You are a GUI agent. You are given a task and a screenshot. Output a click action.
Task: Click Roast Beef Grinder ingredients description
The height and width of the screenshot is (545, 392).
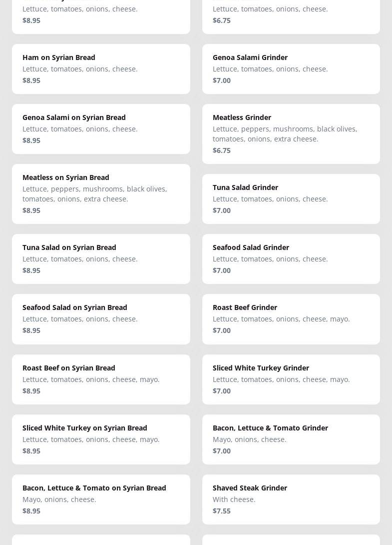281,319
